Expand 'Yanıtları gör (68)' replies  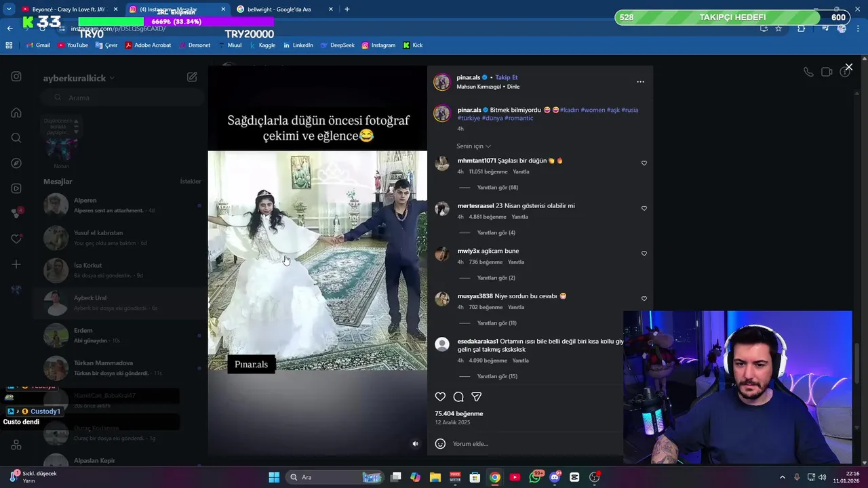(497, 188)
